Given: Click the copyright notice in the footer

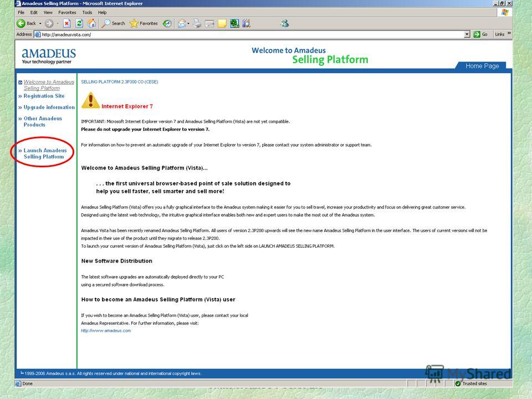Looking at the screenshot, I should point(111,374).
